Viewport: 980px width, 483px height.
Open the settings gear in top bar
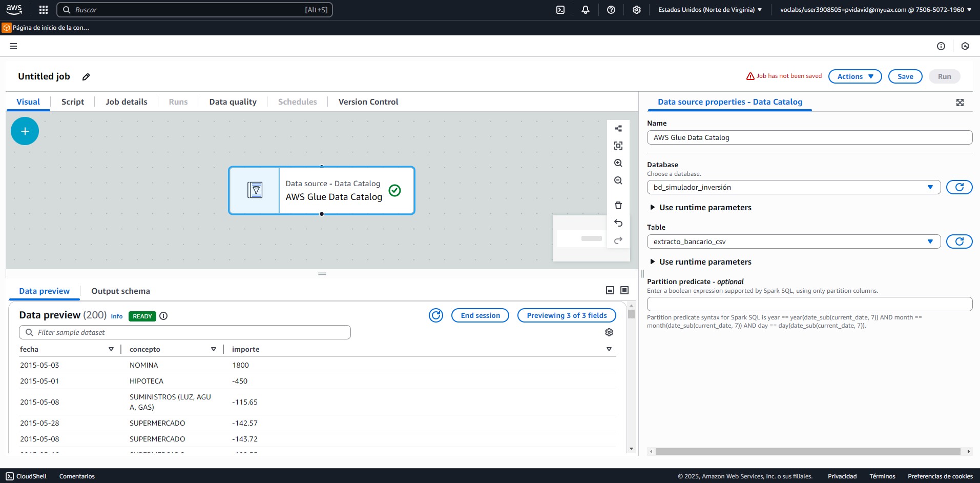pos(637,10)
